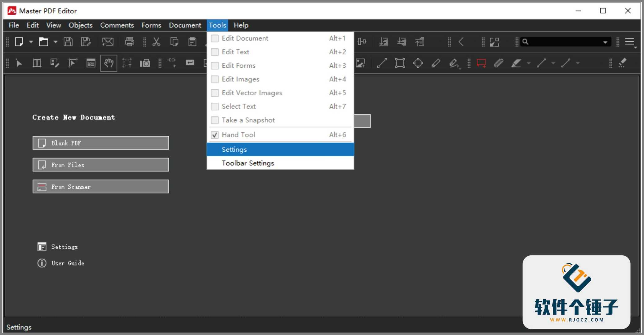
Task: Choose Toolbar Settings in Tools menu
Action: pyautogui.click(x=280, y=163)
